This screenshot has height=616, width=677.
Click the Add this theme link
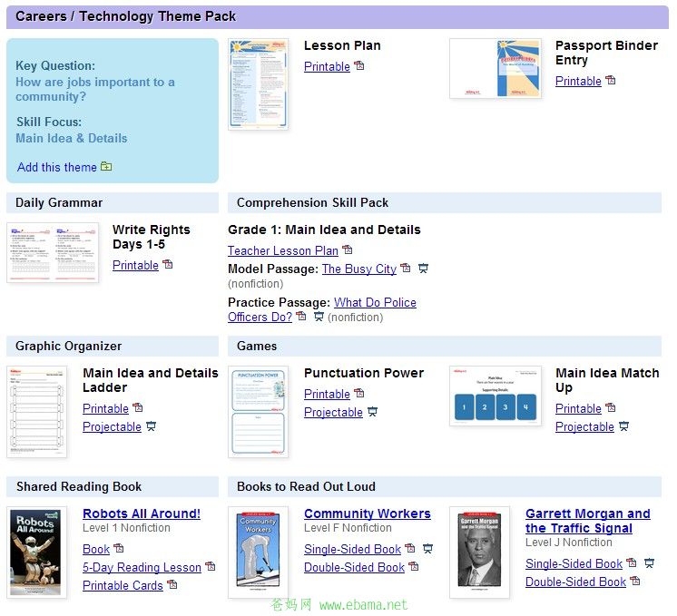(57, 167)
